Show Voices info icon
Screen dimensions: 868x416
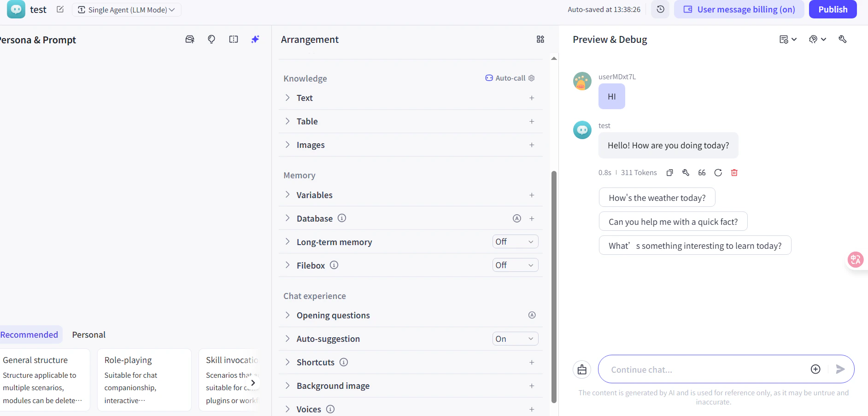click(x=330, y=409)
